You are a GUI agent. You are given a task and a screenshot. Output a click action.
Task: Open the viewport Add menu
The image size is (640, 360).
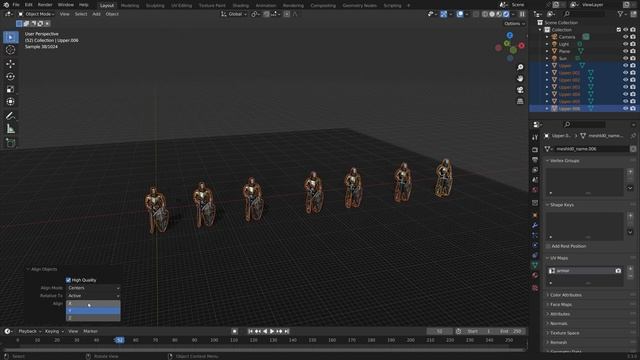(x=96, y=14)
